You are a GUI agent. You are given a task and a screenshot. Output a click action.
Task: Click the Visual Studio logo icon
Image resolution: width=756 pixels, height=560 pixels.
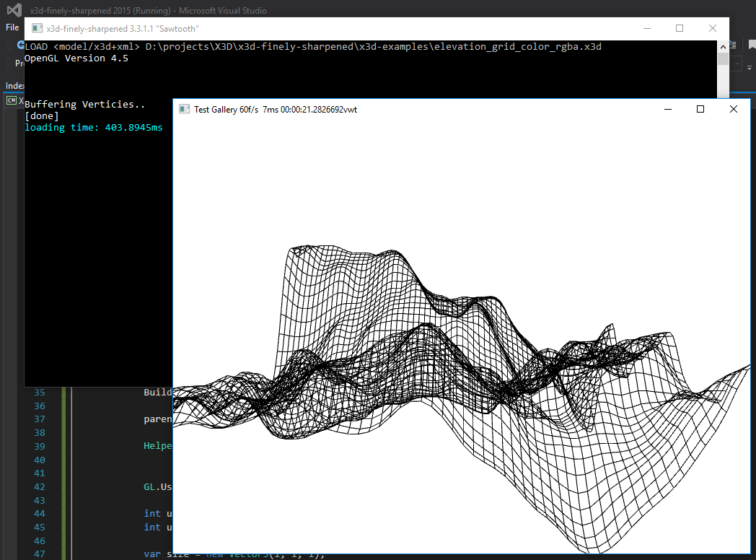pyautogui.click(x=14, y=9)
